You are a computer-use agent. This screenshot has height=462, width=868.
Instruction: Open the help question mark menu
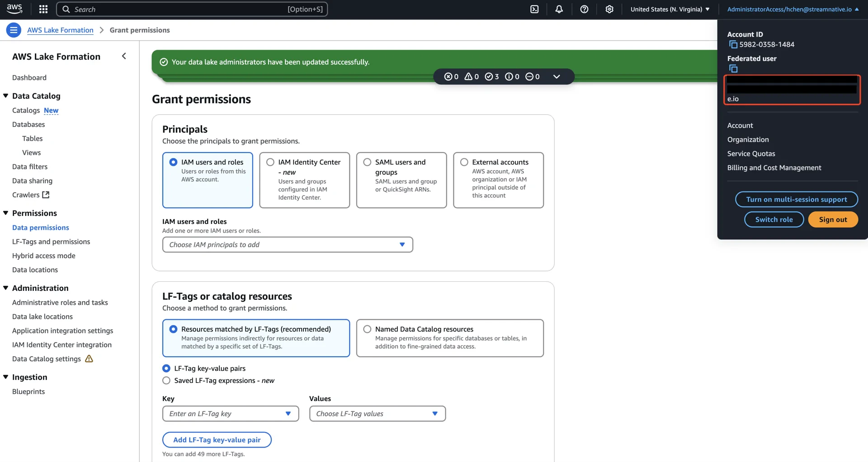pyautogui.click(x=584, y=9)
